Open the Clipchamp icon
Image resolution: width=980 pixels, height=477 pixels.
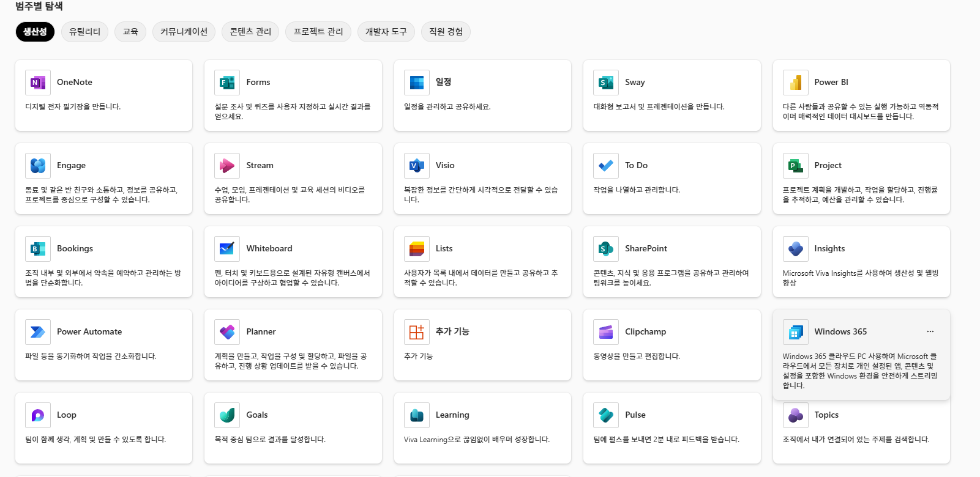pos(606,331)
